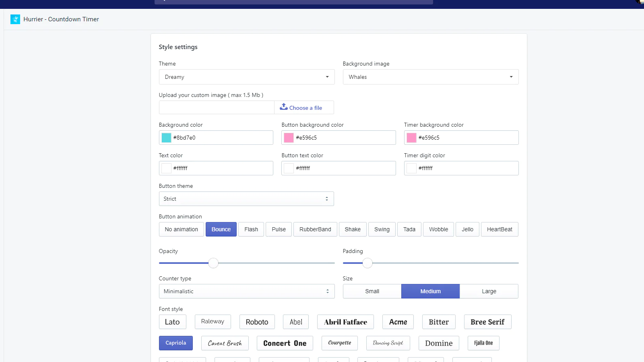Click the Opacity slider handle
This screenshot has width=644, height=362.
tap(213, 263)
